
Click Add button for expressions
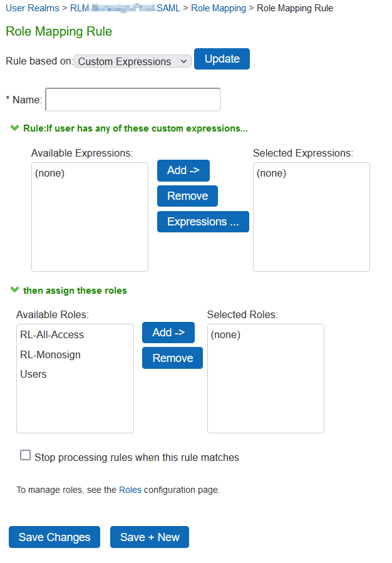(x=183, y=170)
